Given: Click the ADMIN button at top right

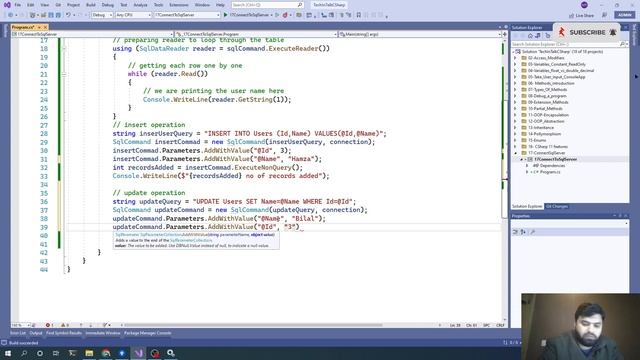Looking at the screenshot, I should click(624, 15).
